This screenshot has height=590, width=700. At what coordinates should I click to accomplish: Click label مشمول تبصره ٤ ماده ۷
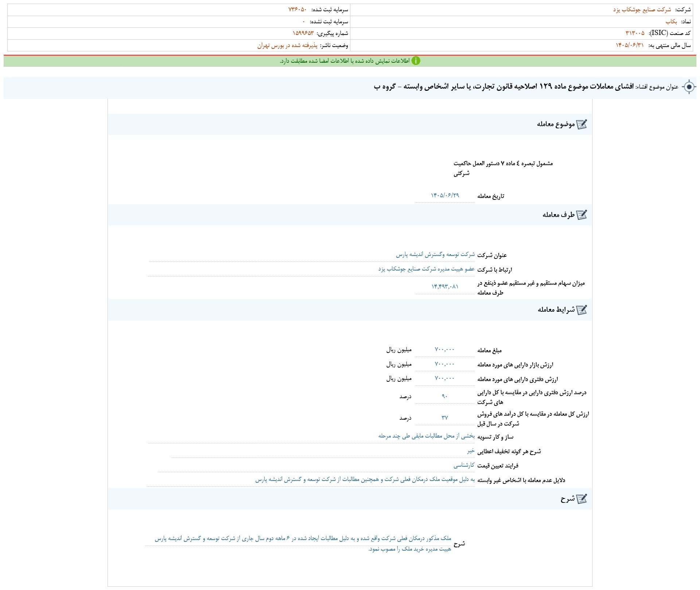pyautogui.click(x=503, y=168)
